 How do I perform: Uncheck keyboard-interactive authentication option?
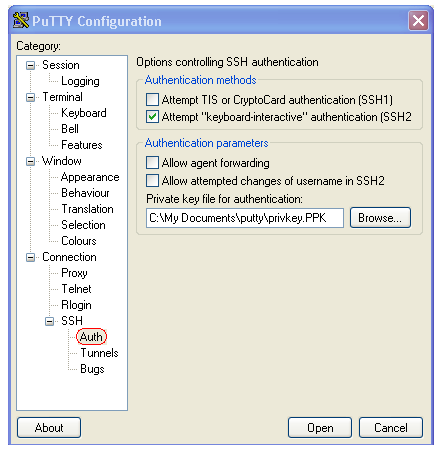[152, 117]
